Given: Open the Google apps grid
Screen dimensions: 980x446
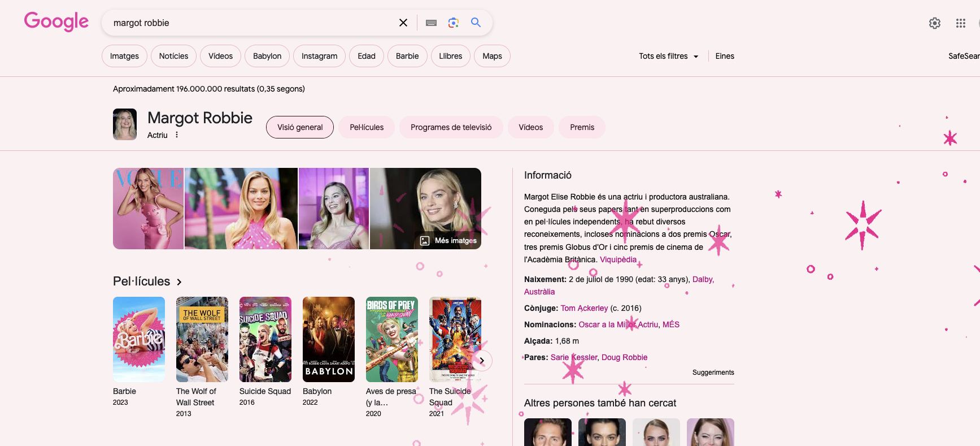Looking at the screenshot, I should (961, 23).
